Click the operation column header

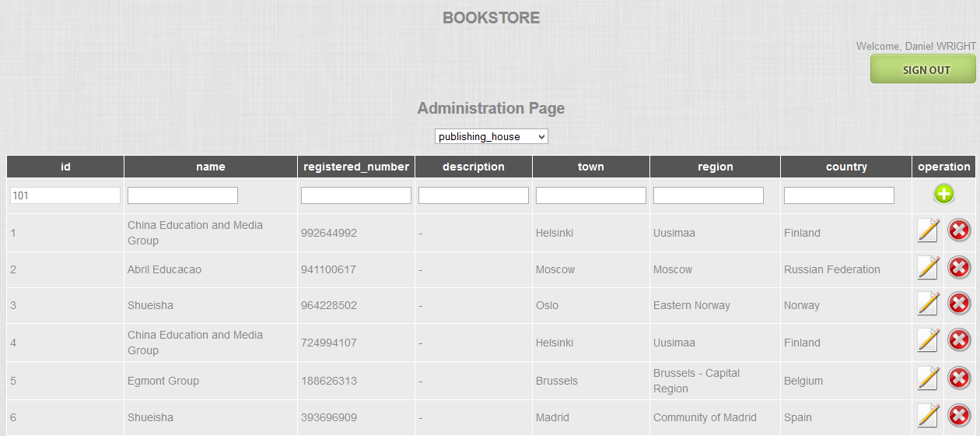(x=944, y=167)
